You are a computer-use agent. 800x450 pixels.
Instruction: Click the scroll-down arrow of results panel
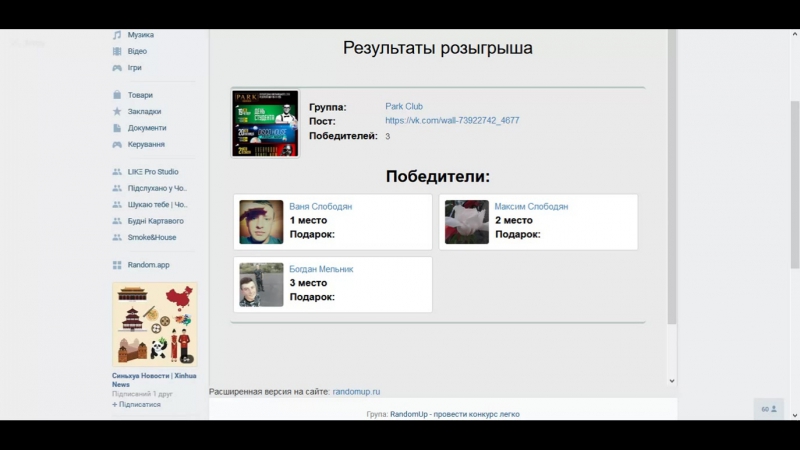point(672,381)
